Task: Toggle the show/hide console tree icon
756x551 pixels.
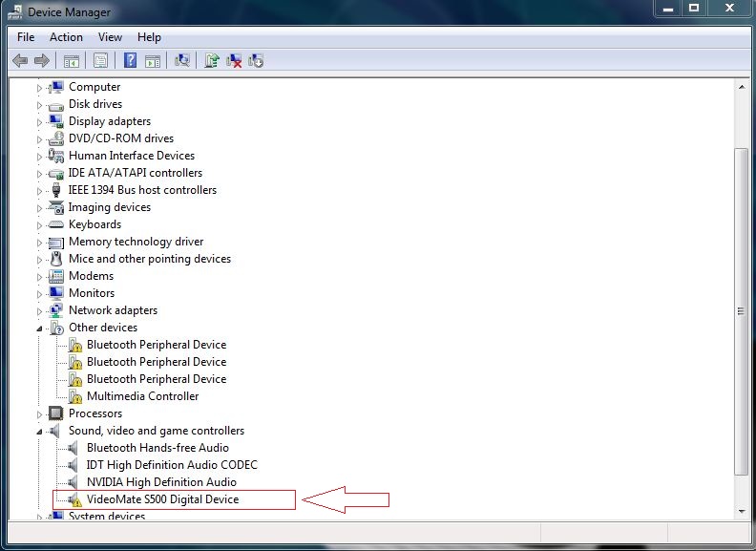Action: click(72, 61)
